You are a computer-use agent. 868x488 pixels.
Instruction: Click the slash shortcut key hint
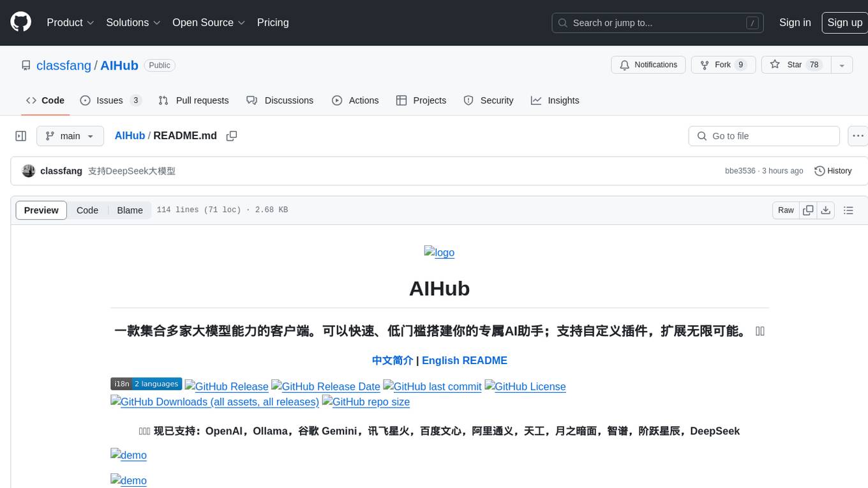[x=753, y=23]
